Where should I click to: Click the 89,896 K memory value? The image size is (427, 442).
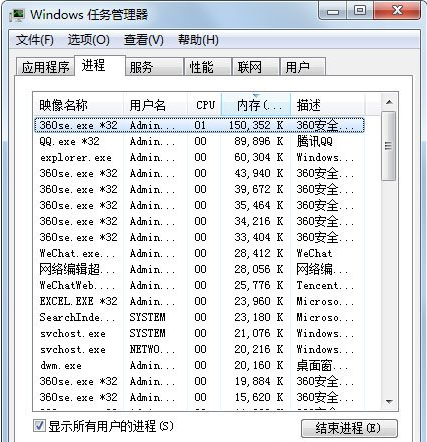pyautogui.click(x=259, y=141)
